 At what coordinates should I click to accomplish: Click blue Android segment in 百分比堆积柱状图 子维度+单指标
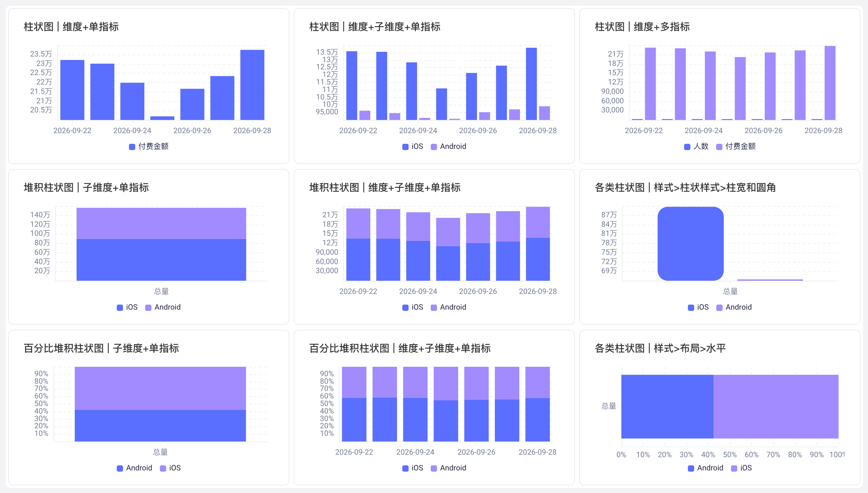point(160,425)
